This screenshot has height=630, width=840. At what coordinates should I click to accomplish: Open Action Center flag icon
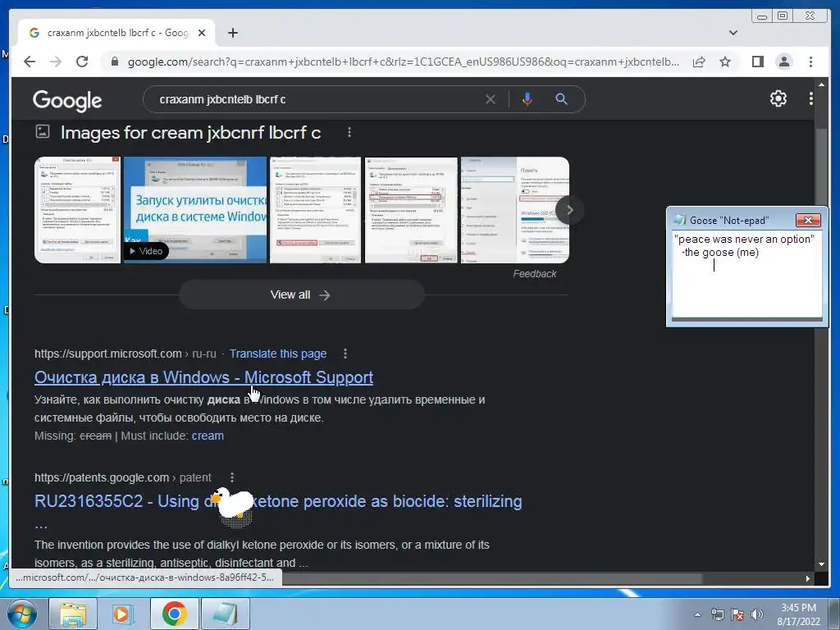(737, 615)
